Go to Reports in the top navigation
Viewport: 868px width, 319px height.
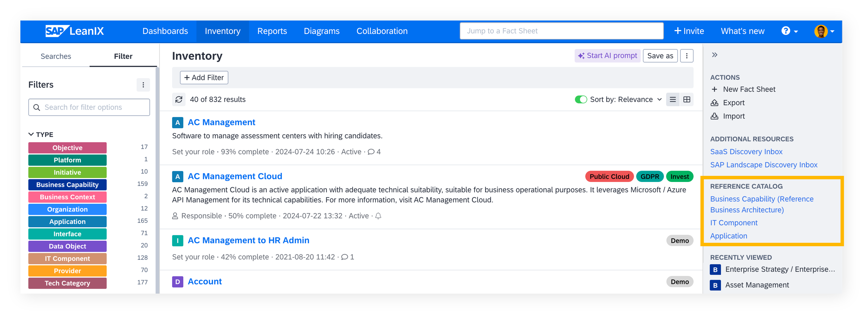pyautogui.click(x=272, y=31)
